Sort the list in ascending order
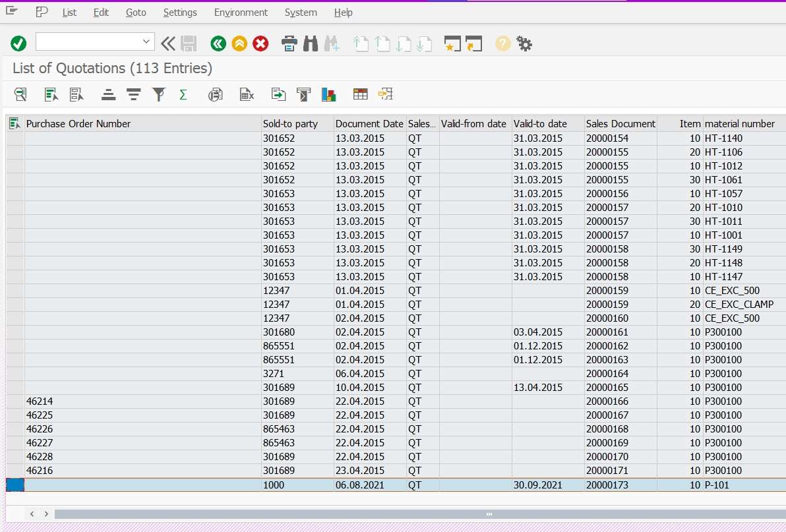This screenshot has height=532, width=786. click(108, 94)
